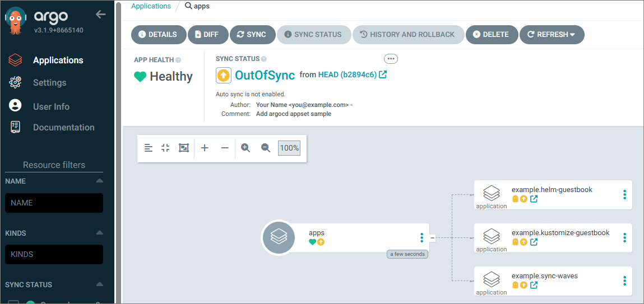Screen dimensions: 644x304
Task: Click the APP HEALTH help icon
Action: tap(178, 60)
